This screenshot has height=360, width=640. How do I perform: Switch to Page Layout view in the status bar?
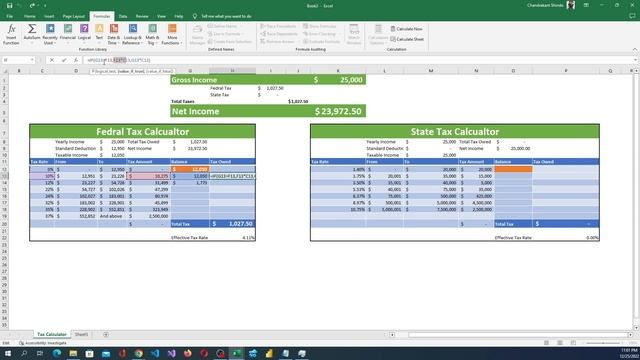pyautogui.click(x=560, y=343)
